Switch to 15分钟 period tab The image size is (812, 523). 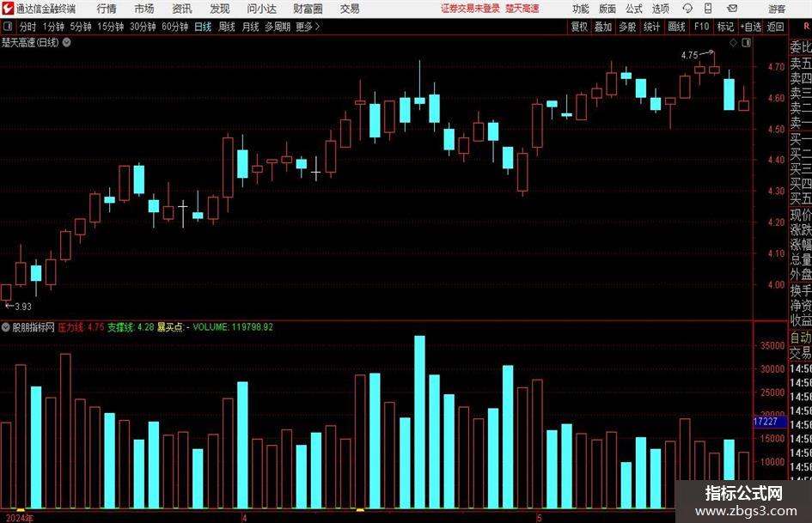110,27
